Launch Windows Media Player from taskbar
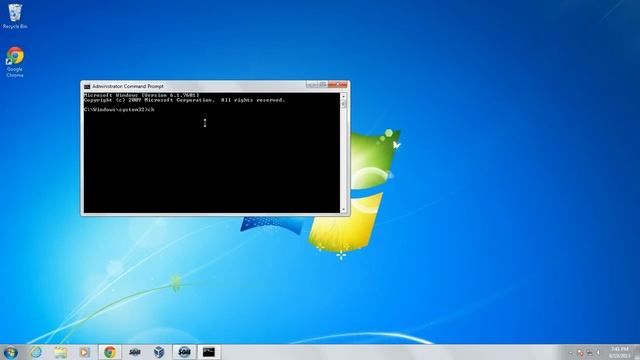 [x=84, y=352]
